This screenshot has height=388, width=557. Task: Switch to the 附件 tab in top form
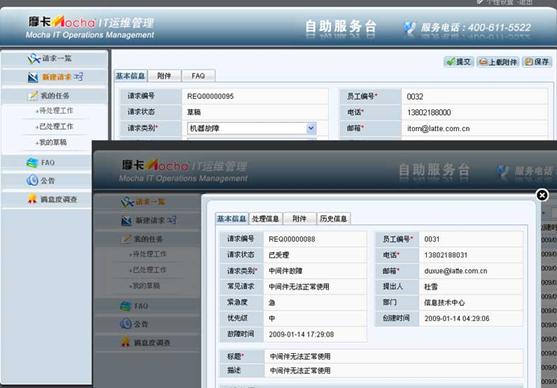[164, 76]
